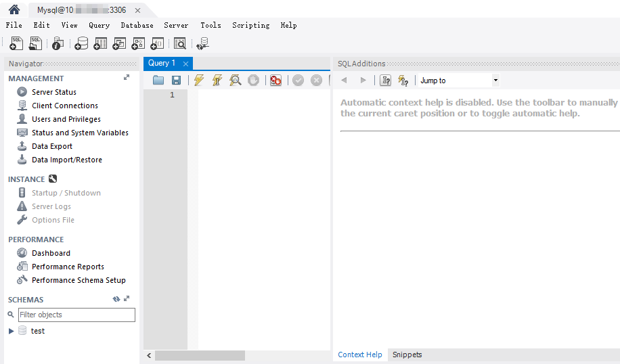Open Options File
Screen dimensions: 620x364
coord(53,220)
